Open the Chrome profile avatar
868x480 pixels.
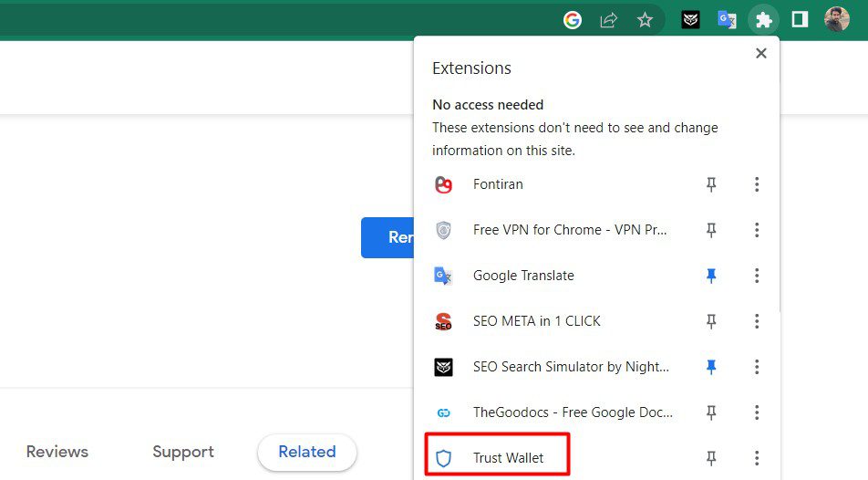pos(836,19)
